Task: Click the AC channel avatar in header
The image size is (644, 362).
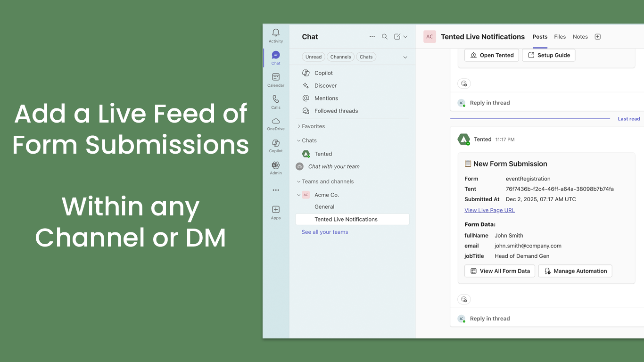Action: coord(429,37)
